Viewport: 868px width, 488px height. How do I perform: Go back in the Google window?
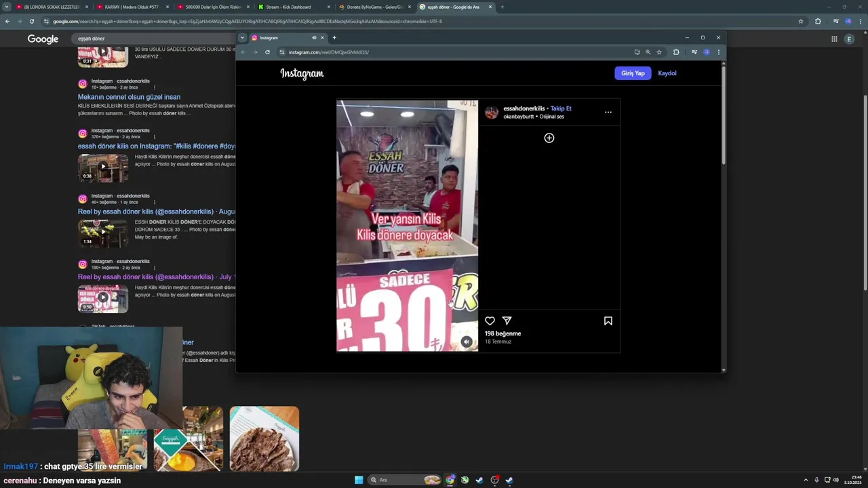point(7,21)
